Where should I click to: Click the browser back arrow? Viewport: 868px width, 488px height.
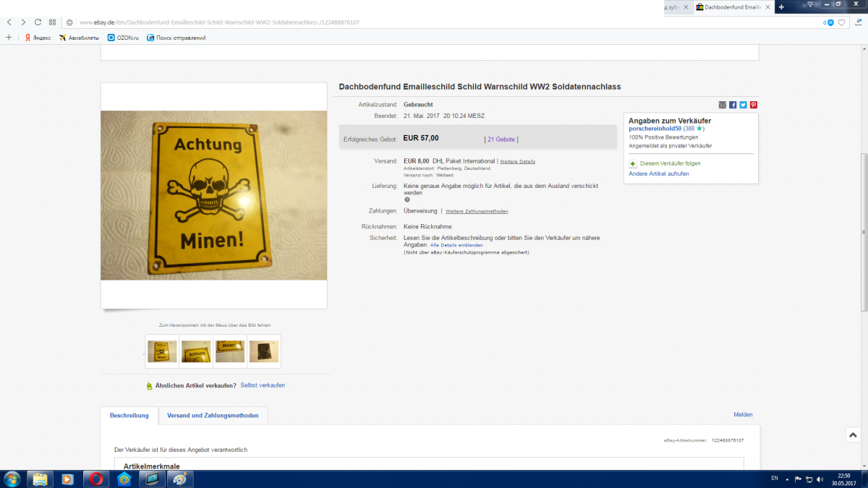click(x=9, y=22)
